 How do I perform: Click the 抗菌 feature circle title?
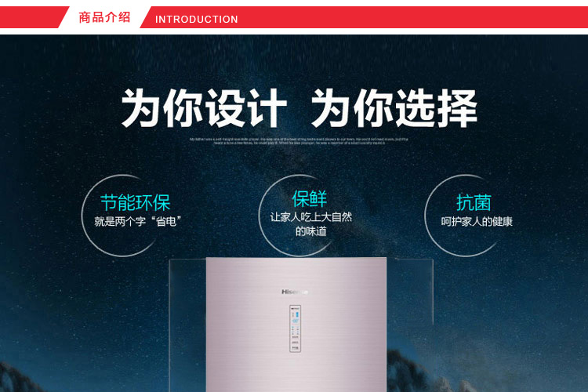pos(474,202)
